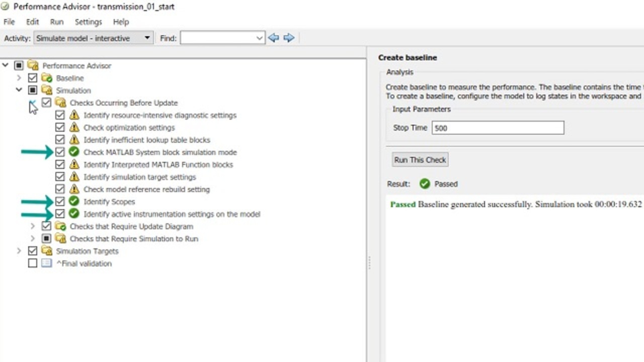This screenshot has height=362, width=644.
Task: Open the Activity dropdown list
Action: point(147,38)
